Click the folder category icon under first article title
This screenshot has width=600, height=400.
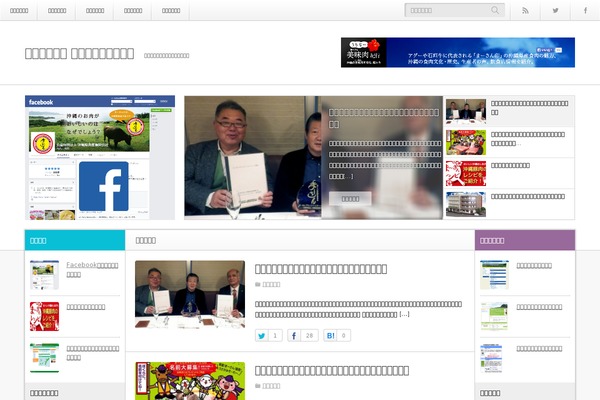click(258, 284)
